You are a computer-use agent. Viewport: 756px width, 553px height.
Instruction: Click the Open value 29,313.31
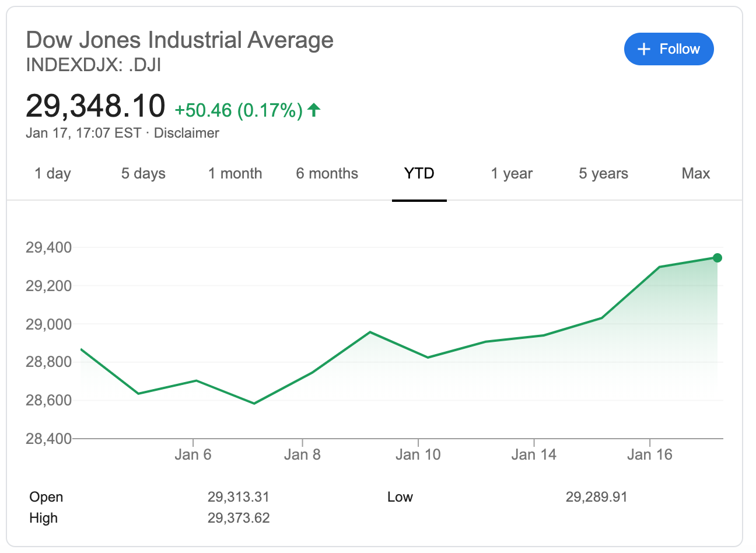point(239,497)
